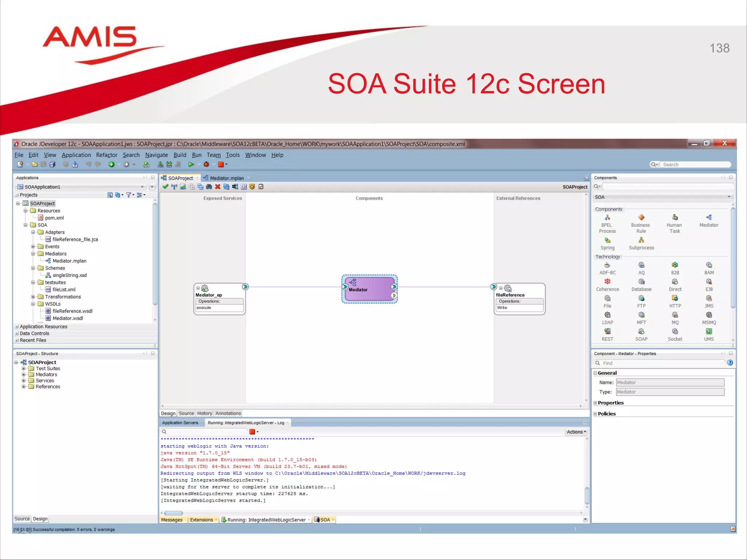This screenshot has width=747, height=560.
Task: Click the Components palette search field
Action: tap(667, 186)
